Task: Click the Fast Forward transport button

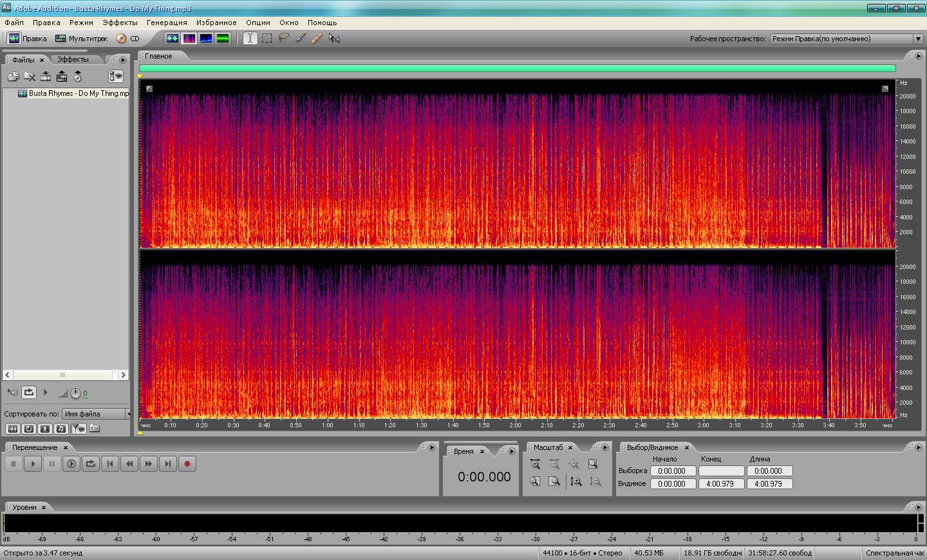Action: 149,463
